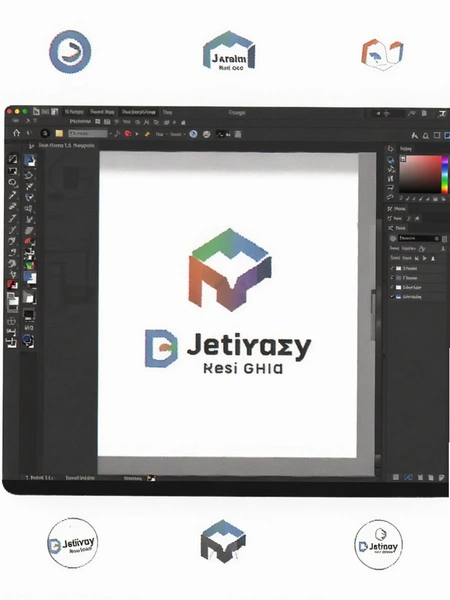
Task: Click the gray cube logo thumbnail below window
Action: (223, 541)
